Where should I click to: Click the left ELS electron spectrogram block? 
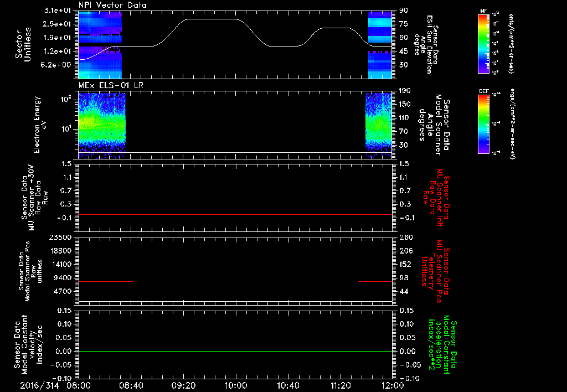tap(102, 126)
